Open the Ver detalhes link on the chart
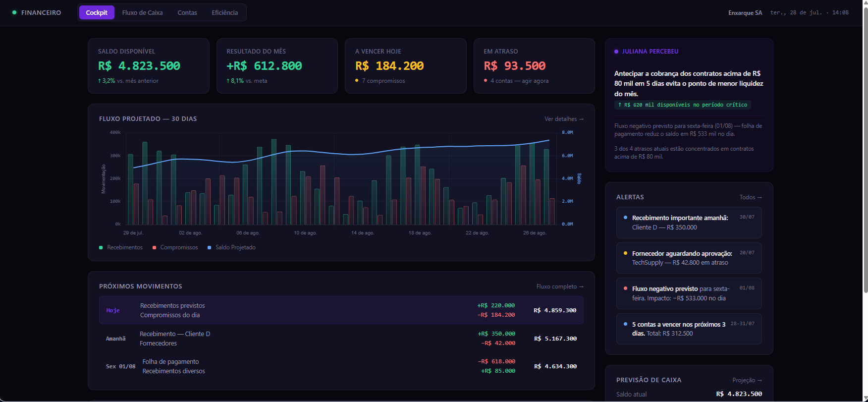This screenshot has width=868, height=402. click(564, 119)
